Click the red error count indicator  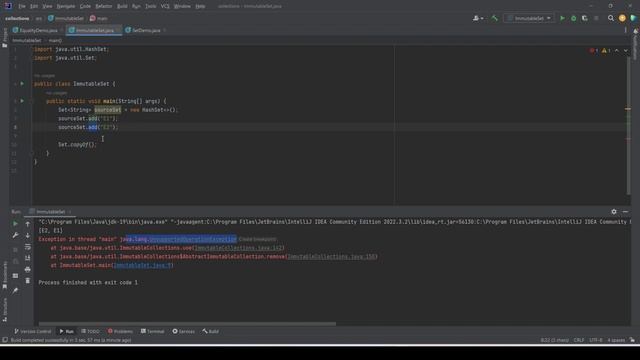pos(593,51)
